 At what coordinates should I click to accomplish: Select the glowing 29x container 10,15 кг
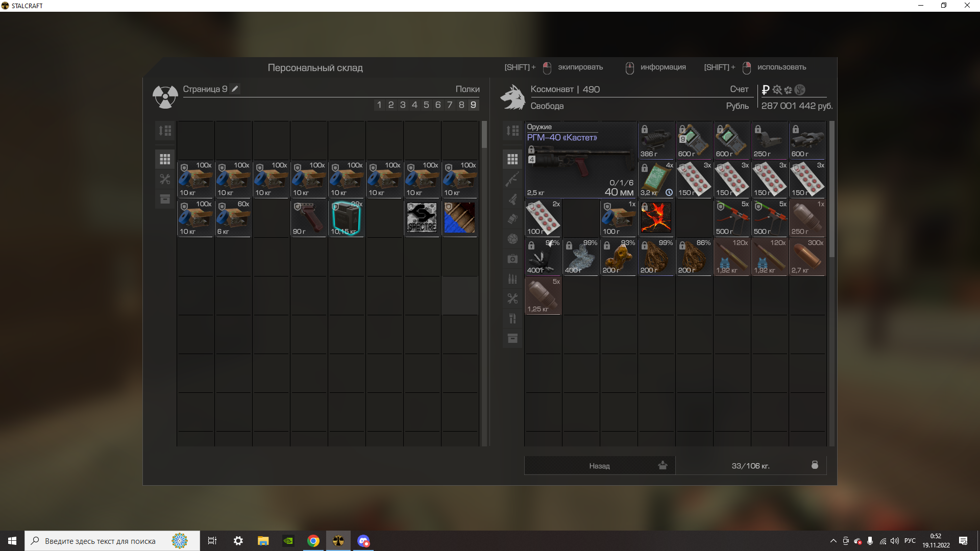point(347,218)
